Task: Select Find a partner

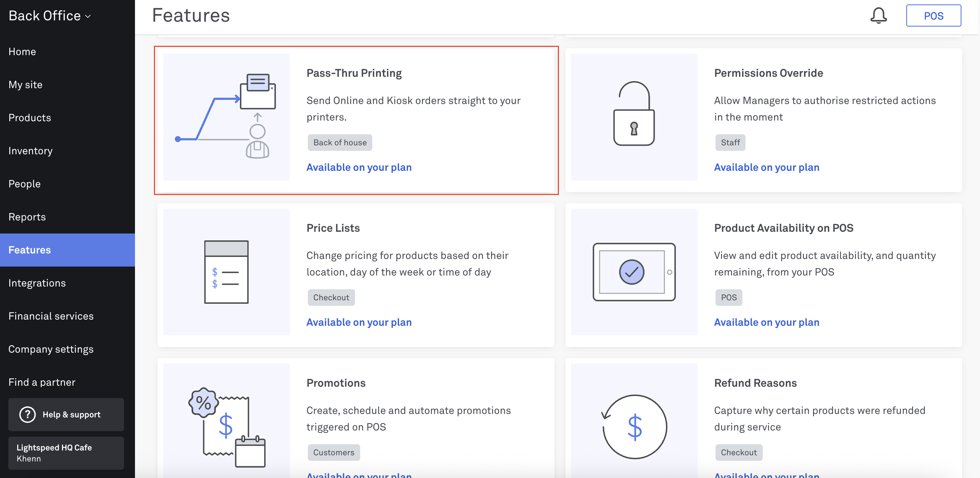Action: tap(67, 382)
